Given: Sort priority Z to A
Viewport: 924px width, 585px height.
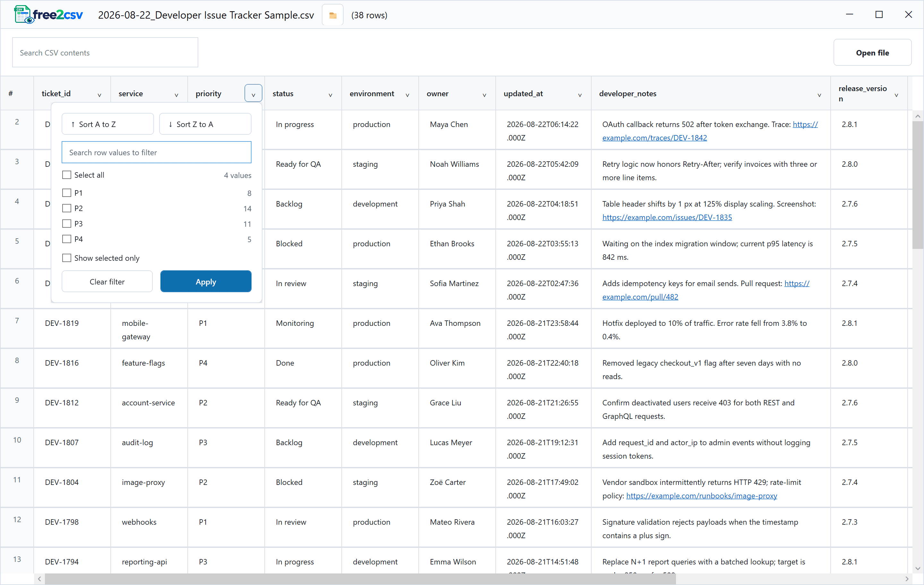Looking at the screenshot, I should click(205, 124).
